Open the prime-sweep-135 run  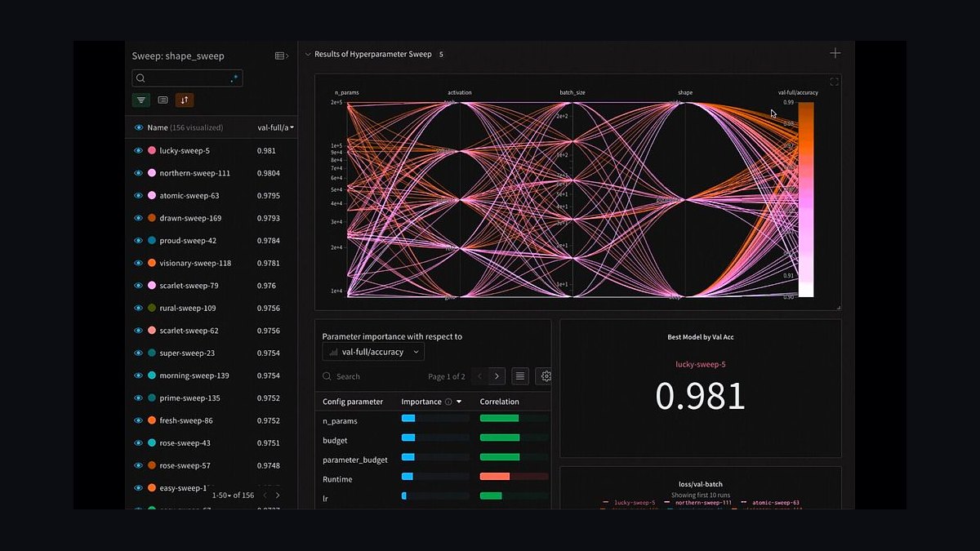pyautogui.click(x=189, y=398)
